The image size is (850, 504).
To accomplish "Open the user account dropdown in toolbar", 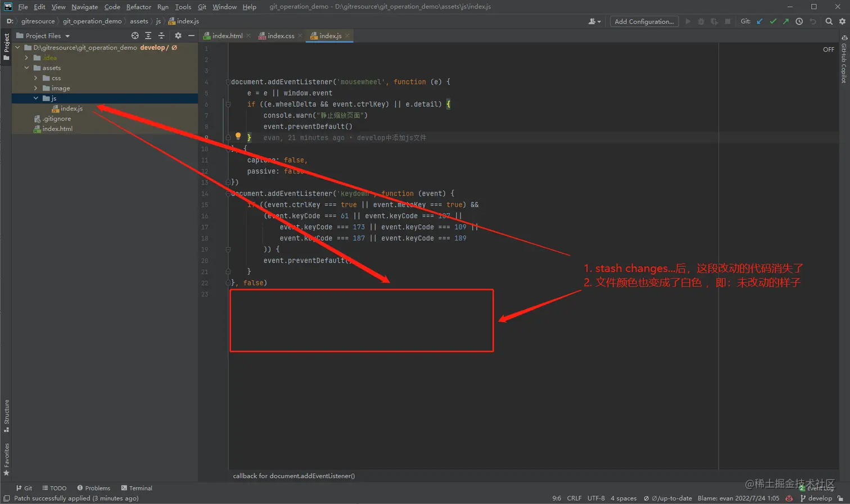I will [594, 21].
